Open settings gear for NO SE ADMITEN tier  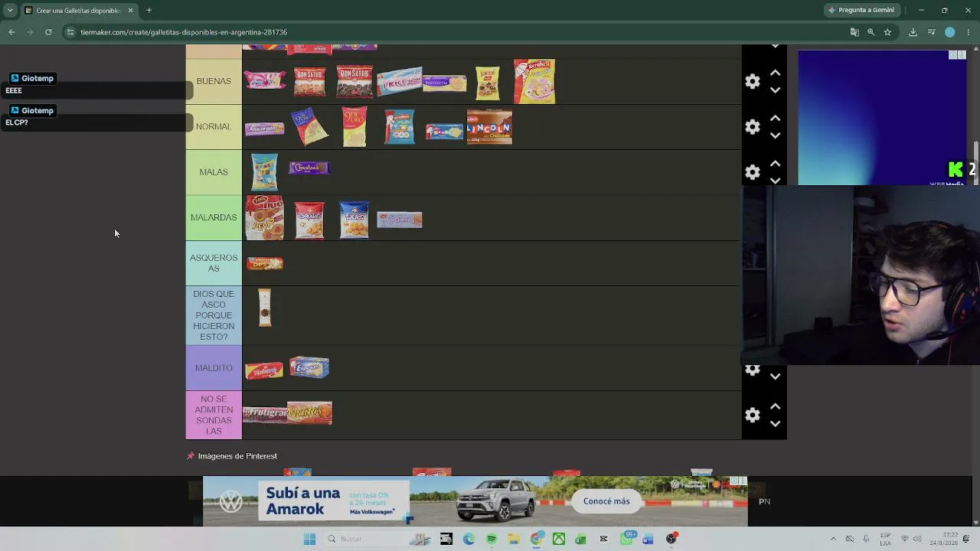(753, 415)
